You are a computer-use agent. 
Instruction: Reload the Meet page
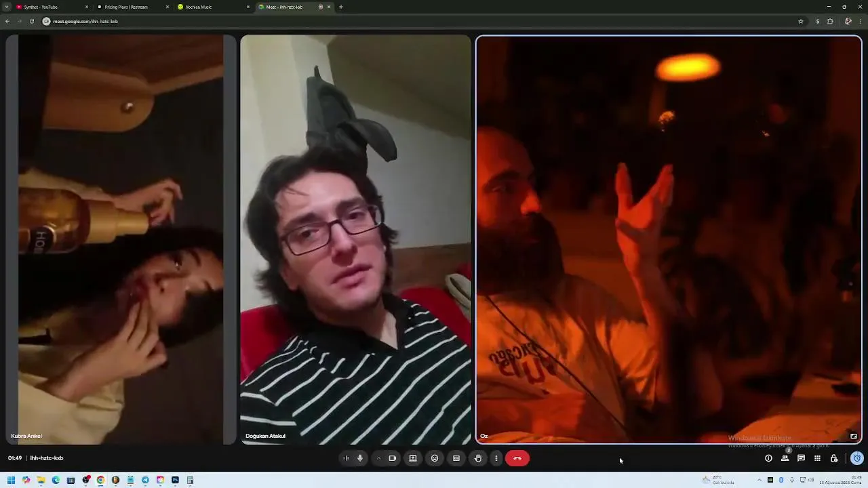[x=31, y=21]
